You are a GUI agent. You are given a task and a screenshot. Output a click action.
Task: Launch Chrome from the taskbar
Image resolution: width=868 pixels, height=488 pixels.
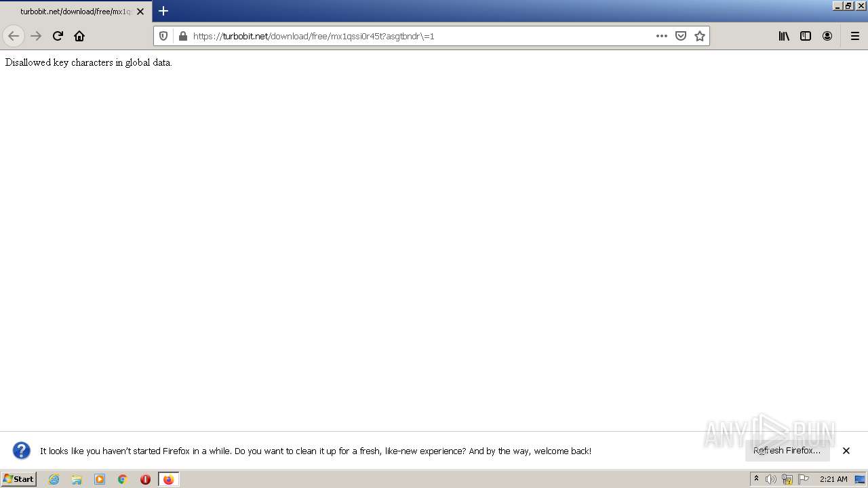tap(123, 479)
